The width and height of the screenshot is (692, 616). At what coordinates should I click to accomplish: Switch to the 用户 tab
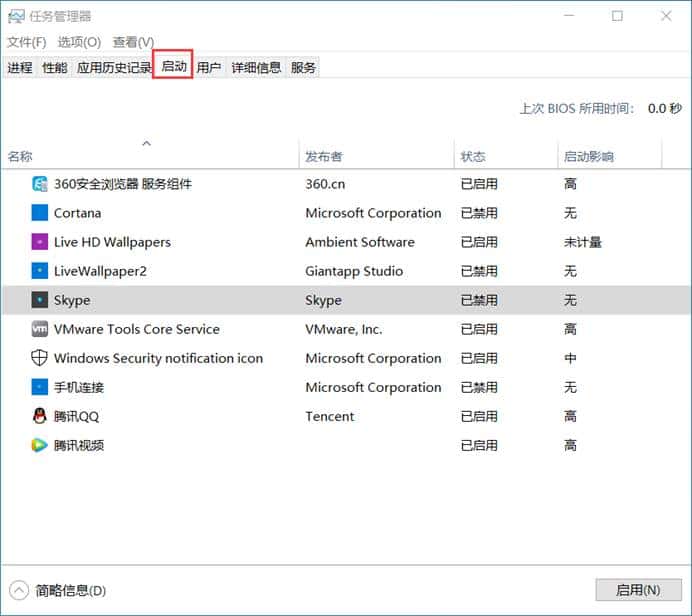209,68
